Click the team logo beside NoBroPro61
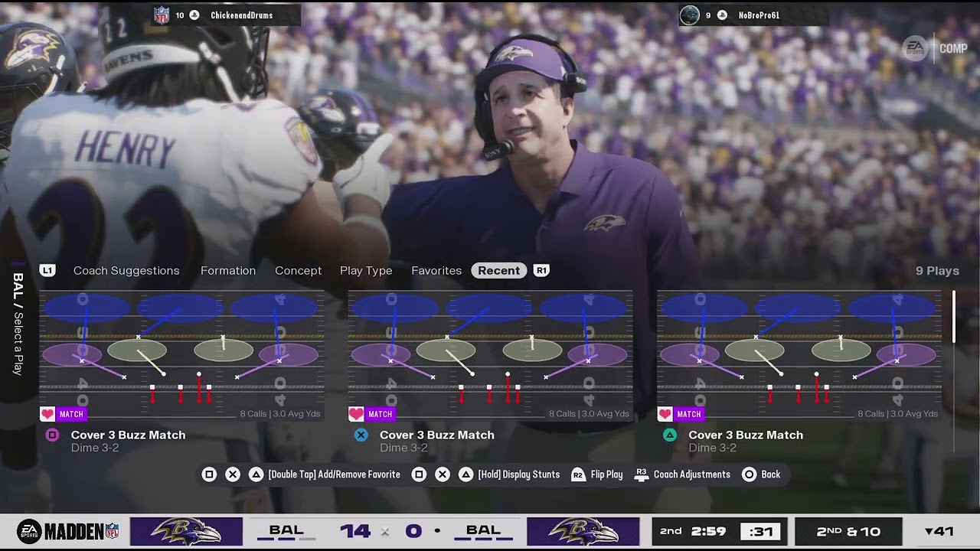Image resolution: width=980 pixels, height=551 pixels. point(690,15)
